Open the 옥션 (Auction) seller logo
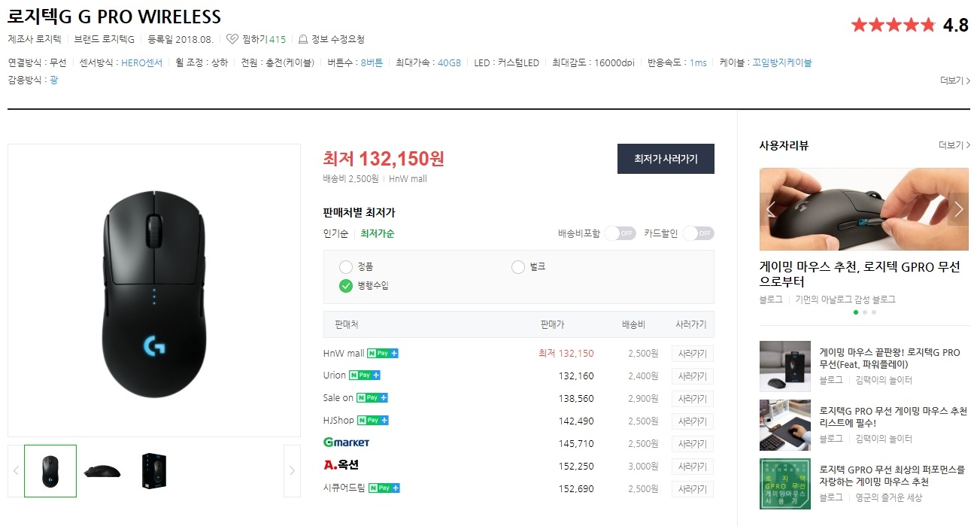Viewport: 980px width, 526px height. (x=341, y=465)
